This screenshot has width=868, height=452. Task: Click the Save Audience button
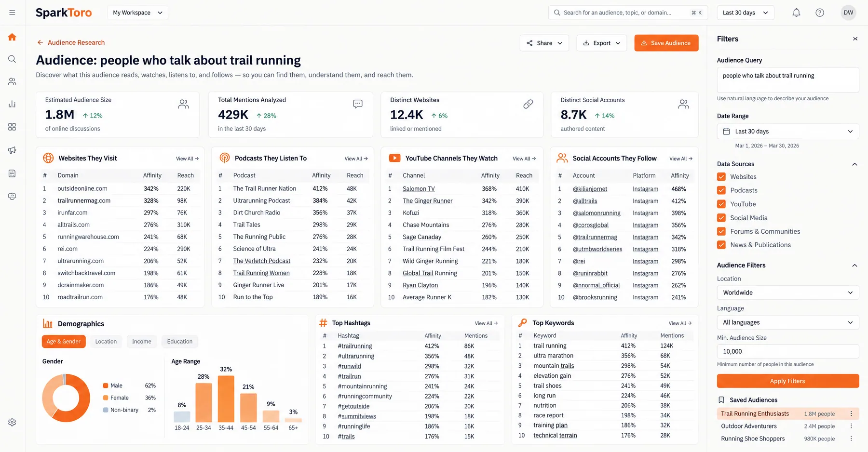pyautogui.click(x=666, y=43)
